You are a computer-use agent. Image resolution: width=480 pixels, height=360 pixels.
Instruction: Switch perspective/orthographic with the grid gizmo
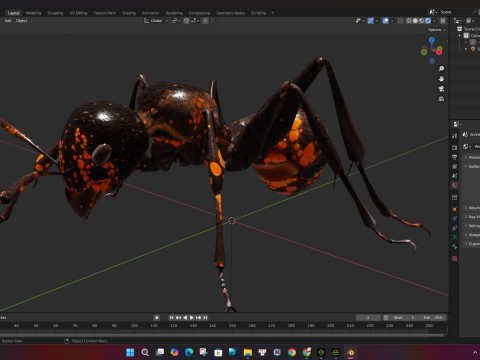pyautogui.click(x=441, y=99)
